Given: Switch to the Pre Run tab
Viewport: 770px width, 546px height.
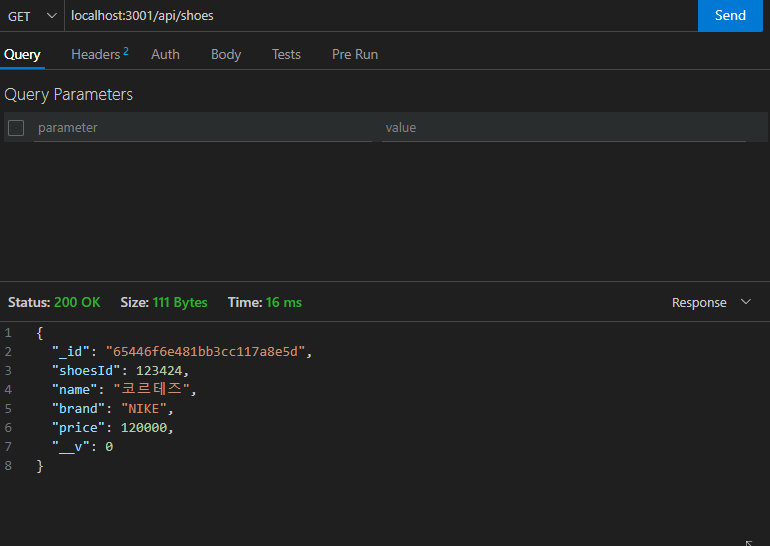Looking at the screenshot, I should (x=355, y=54).
